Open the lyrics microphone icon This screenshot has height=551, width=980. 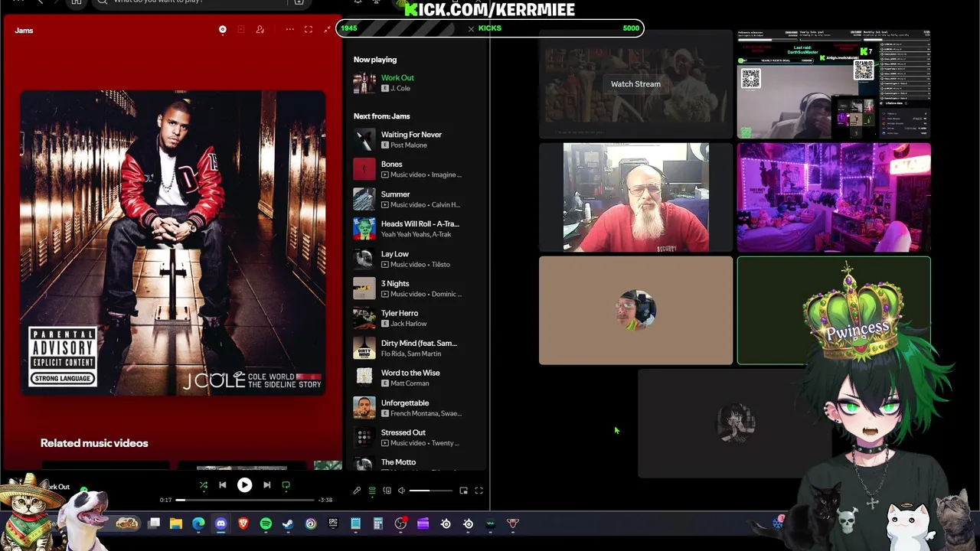[357, 491]
